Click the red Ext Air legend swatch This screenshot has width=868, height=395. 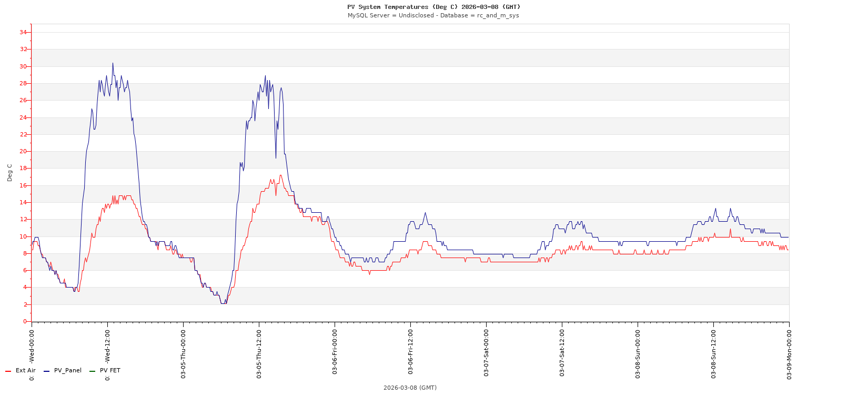[8, 371]
